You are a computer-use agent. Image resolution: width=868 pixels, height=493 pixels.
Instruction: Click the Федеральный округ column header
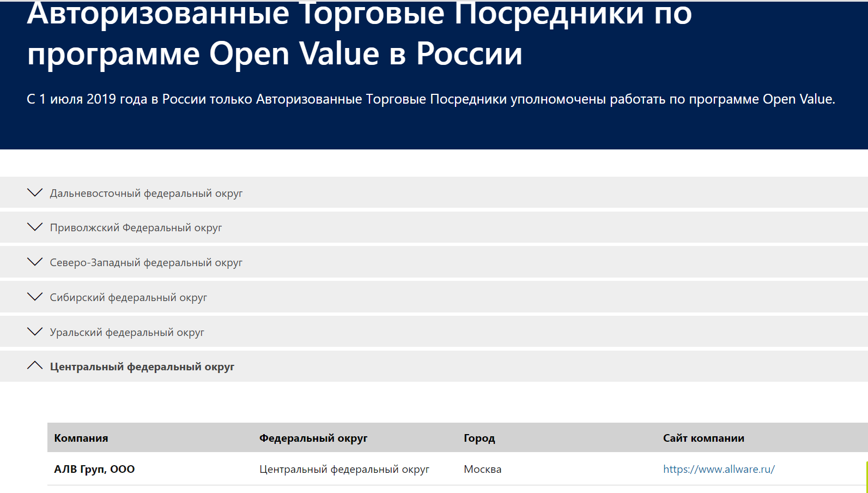point(313,438)
